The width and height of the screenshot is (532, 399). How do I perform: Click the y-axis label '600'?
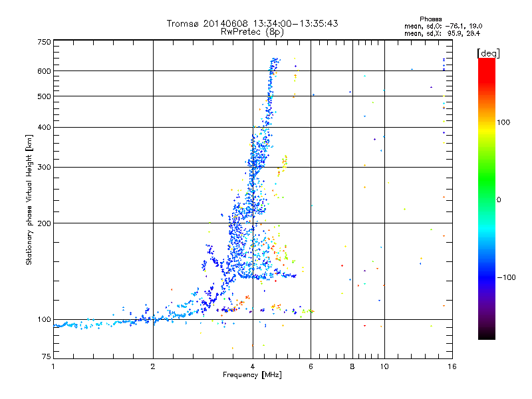point(44,71)
